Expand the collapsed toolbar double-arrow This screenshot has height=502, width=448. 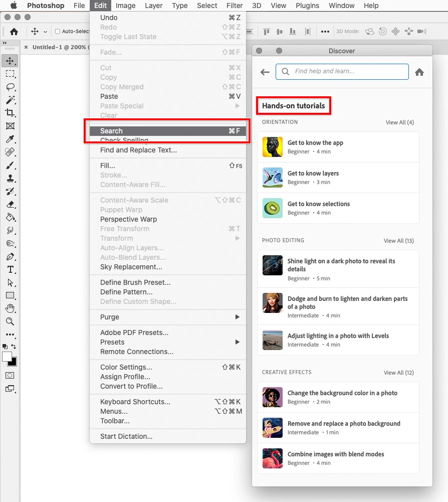[x=5, y=43]
